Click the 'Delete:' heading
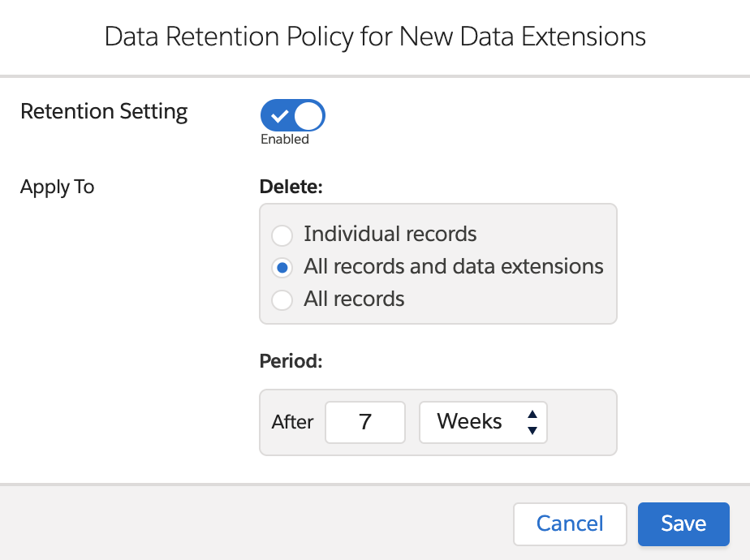Screen dimensions: 750x560 291,187
